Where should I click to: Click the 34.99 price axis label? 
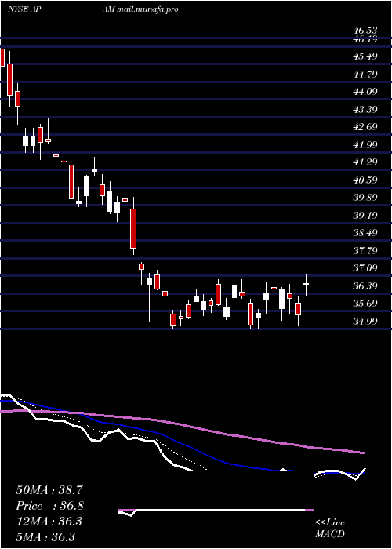pyautogui.click(x=365, y=322)
